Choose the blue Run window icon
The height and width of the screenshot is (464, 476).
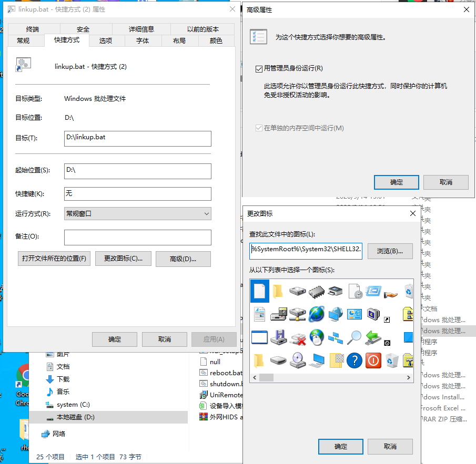373,292
